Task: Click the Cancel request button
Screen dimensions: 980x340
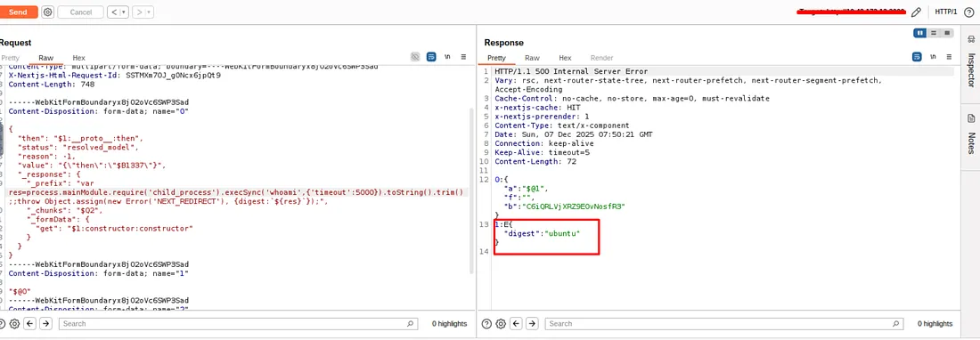Action: [x=80, y=12]
